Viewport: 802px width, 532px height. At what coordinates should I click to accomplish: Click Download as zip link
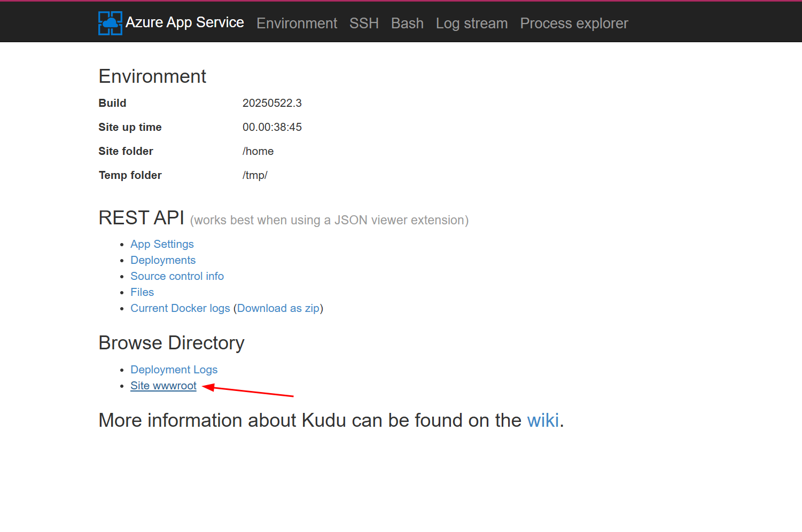pyautogui.click(x=278, y=308)
